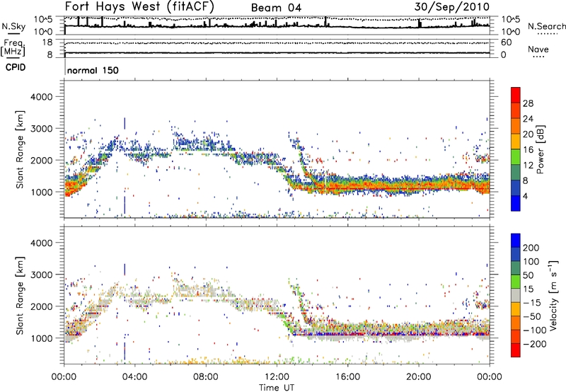Click the 'Beam 04' header text
The image size is (566, 392).
click(276, 8)
